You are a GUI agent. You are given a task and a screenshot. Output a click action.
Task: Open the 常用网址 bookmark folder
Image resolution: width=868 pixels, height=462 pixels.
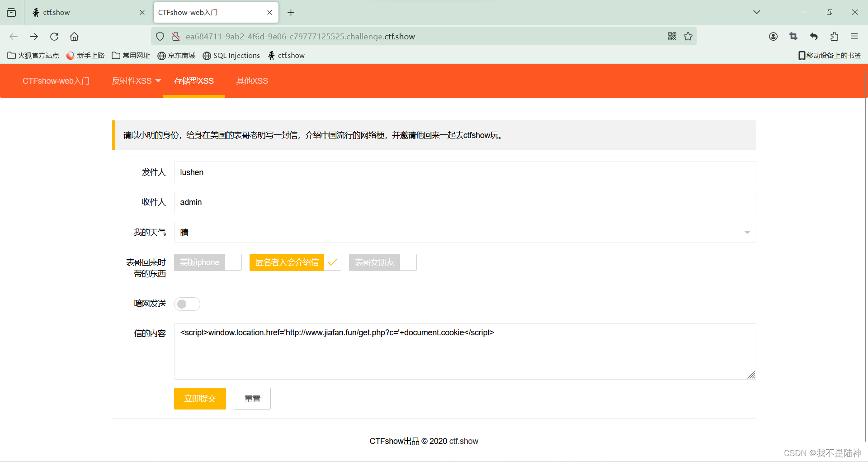click(x=131, y=56)
